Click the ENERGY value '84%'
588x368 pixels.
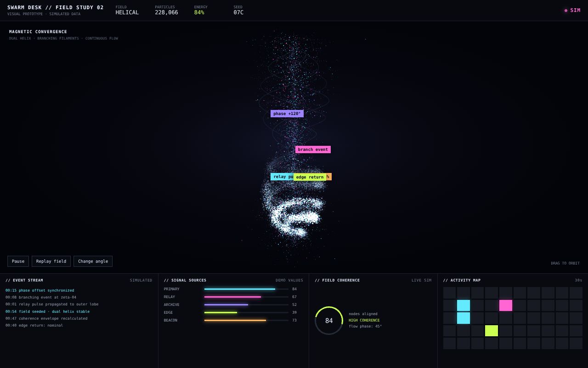pyautogui.click(x=199, y=12)
